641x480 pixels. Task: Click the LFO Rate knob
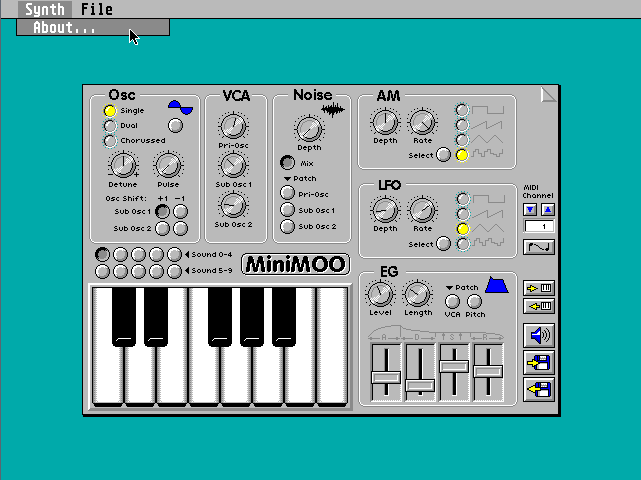[x=422, y=210]
